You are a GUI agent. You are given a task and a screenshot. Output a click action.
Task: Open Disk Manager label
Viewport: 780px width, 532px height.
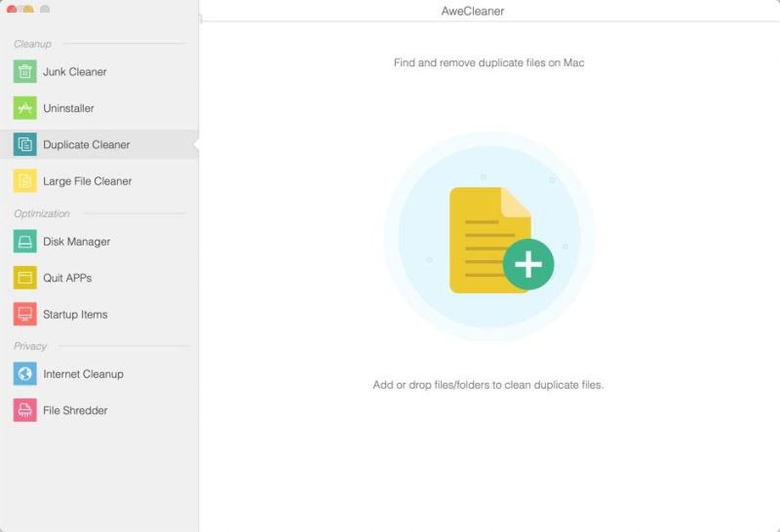pyautogui.click(x=77, y=242)
